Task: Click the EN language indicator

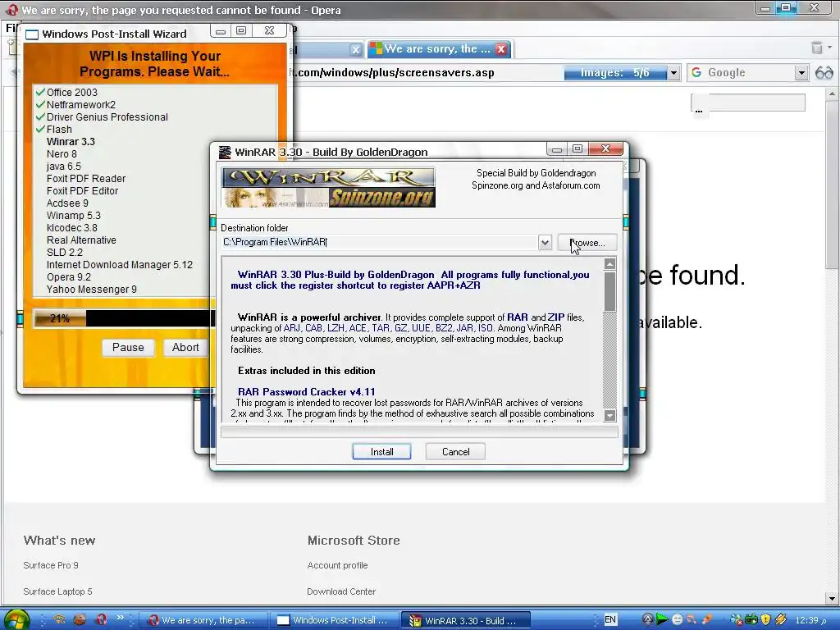Action: tap(610, 620)
